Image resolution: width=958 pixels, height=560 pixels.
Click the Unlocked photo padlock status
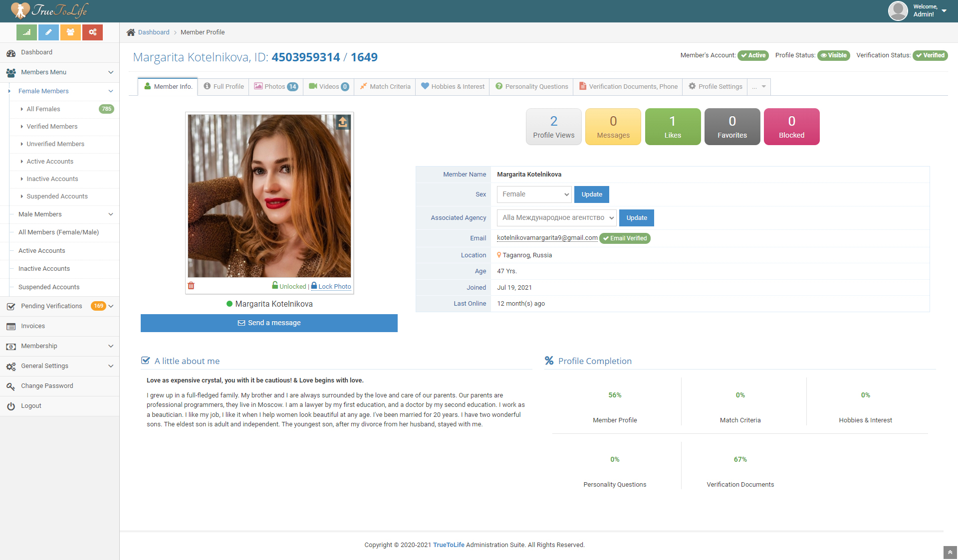289,286
